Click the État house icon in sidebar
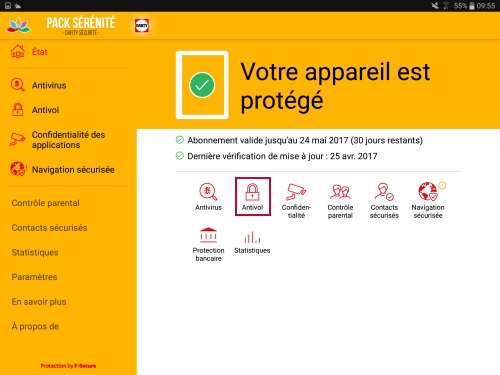Image resolution: width=500 pixels, height=375 pixels. [18, 52]
